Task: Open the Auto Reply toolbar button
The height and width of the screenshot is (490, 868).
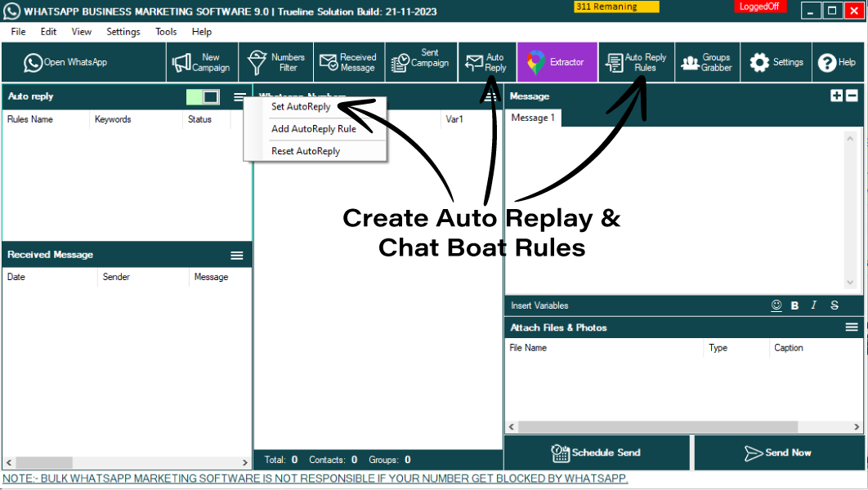Action: point(486,62)
